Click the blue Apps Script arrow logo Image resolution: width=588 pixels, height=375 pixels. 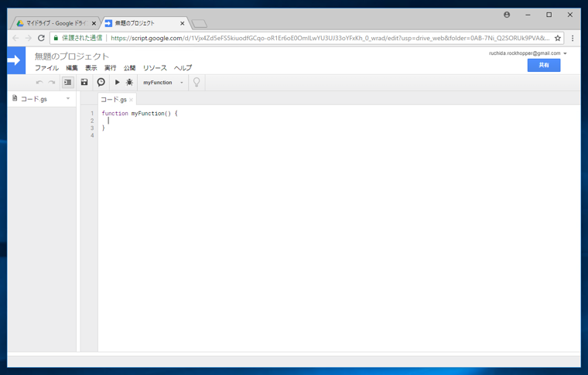coord(16,60)
